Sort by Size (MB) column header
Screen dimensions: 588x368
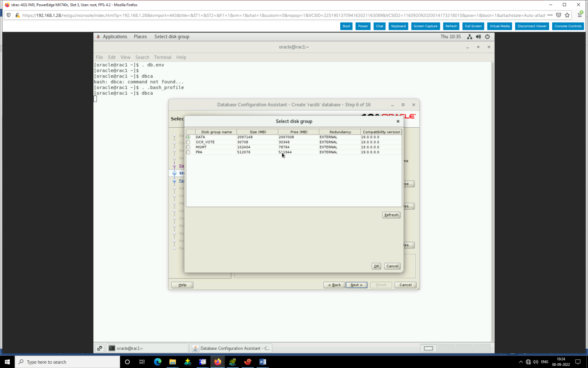(257, 132)
